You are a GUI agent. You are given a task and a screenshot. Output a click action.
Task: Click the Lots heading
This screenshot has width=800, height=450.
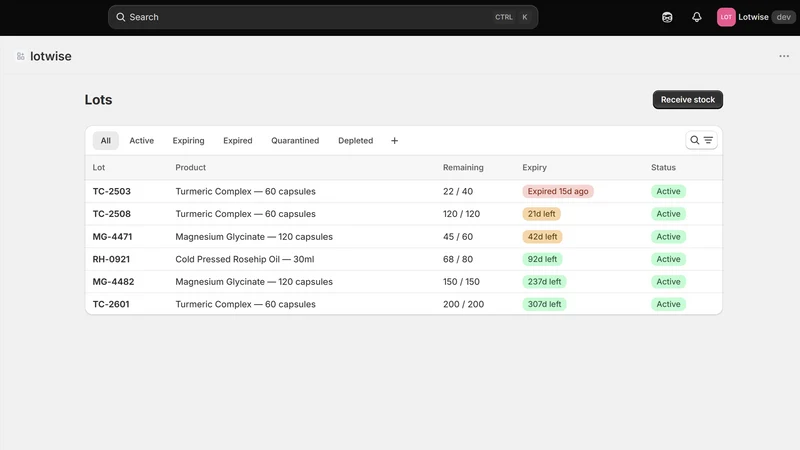tap(98, 99)
